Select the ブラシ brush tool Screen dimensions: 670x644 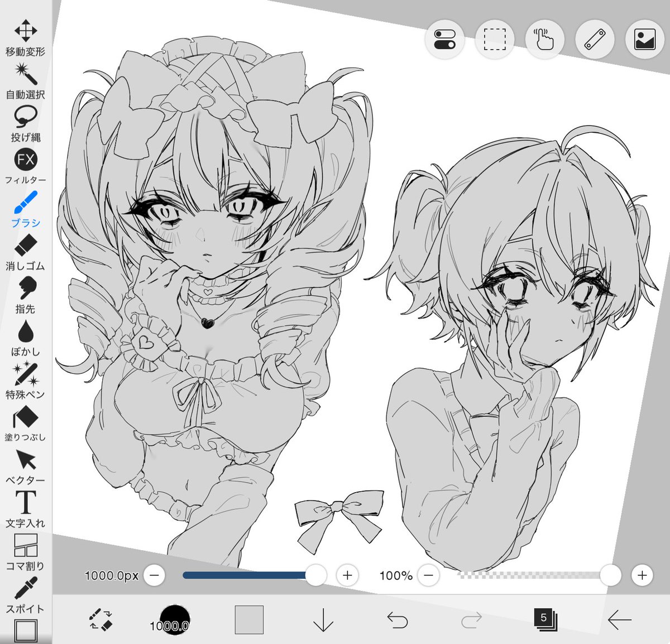pos(26,210)
